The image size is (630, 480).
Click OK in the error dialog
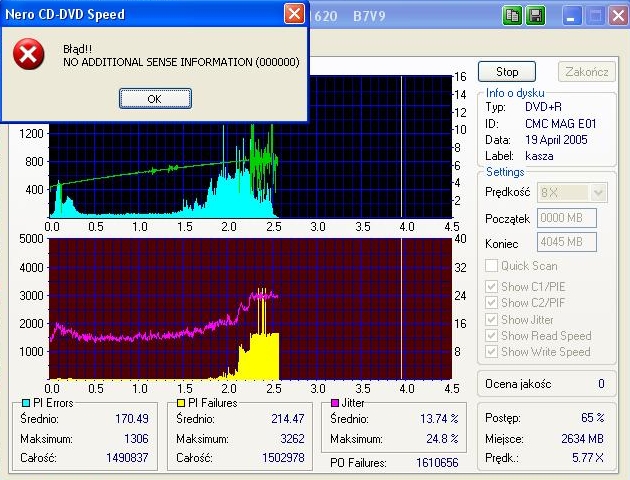(x=155, y=98)
